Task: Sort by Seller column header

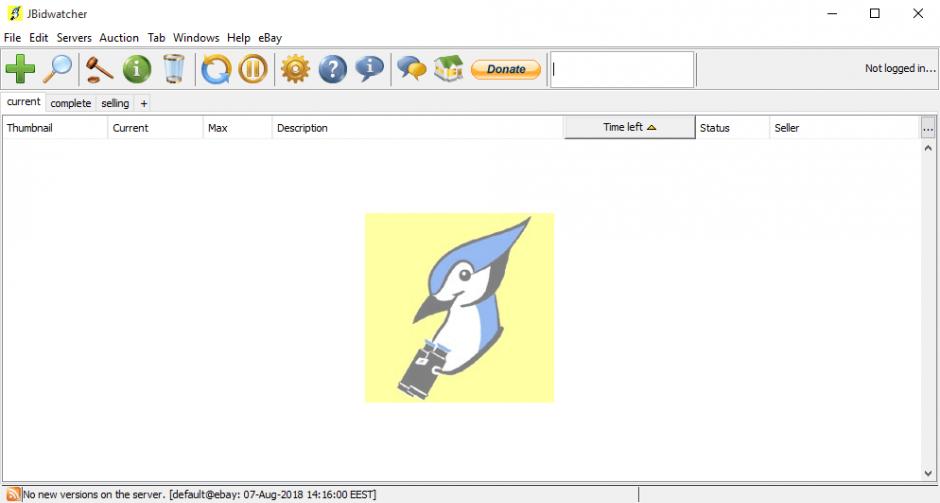Action: [844, 128]
